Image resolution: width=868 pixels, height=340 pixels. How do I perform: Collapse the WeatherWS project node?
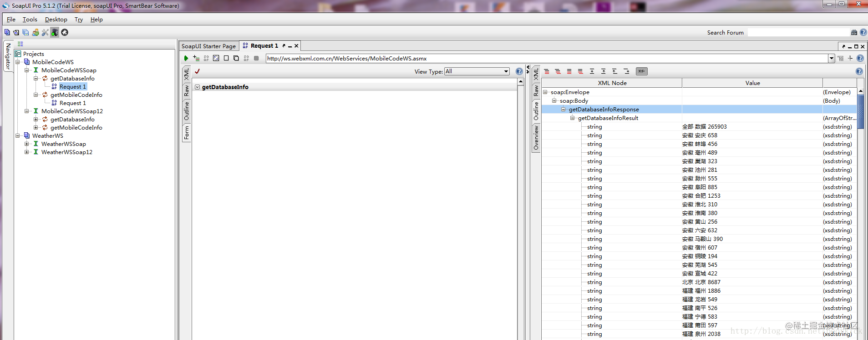coord(18,135)
